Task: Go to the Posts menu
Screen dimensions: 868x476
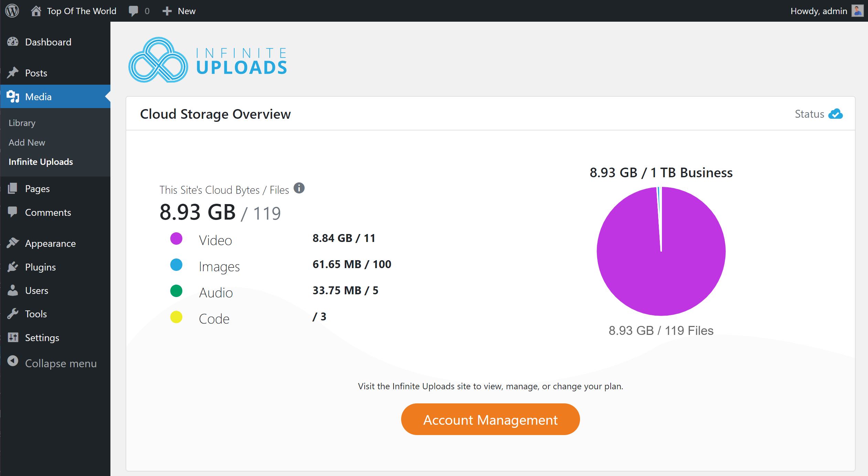Action: [x=55, y=73]
